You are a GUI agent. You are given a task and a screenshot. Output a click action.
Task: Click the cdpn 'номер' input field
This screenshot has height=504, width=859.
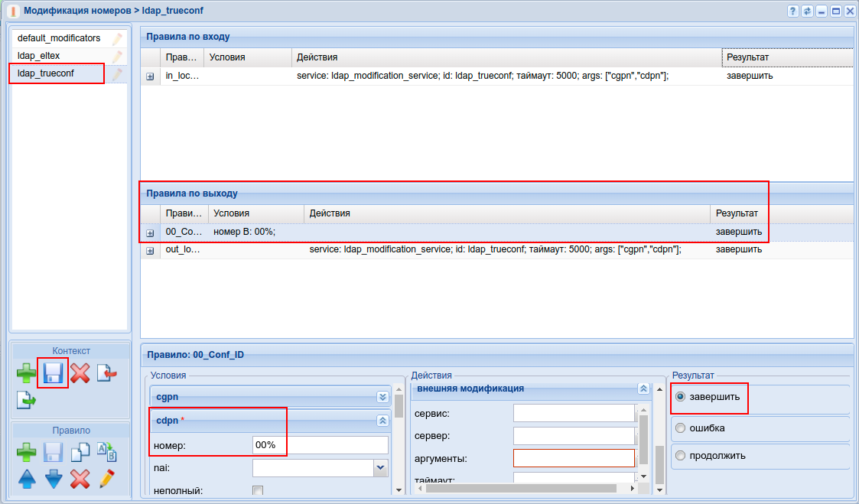320,445
